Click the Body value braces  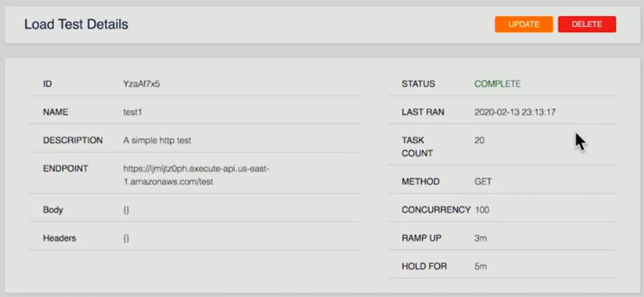[126, 210]
